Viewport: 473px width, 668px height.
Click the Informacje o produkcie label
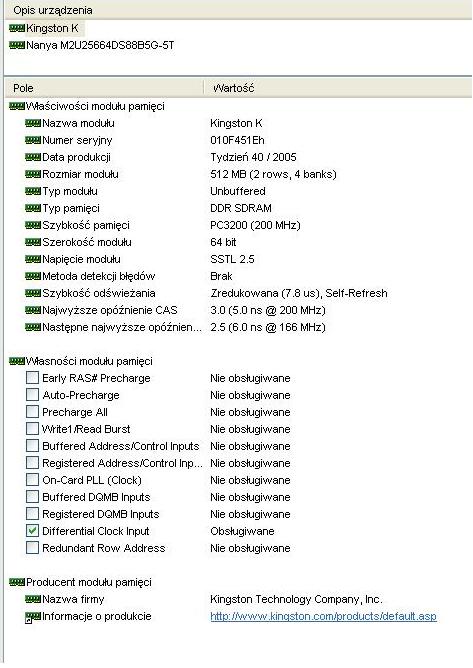coord(97,616)
